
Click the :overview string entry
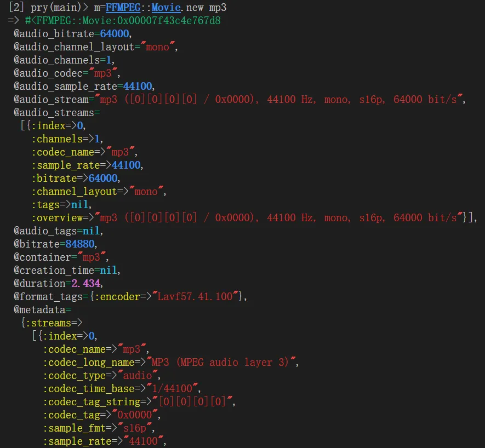click(x=248, y=217)
